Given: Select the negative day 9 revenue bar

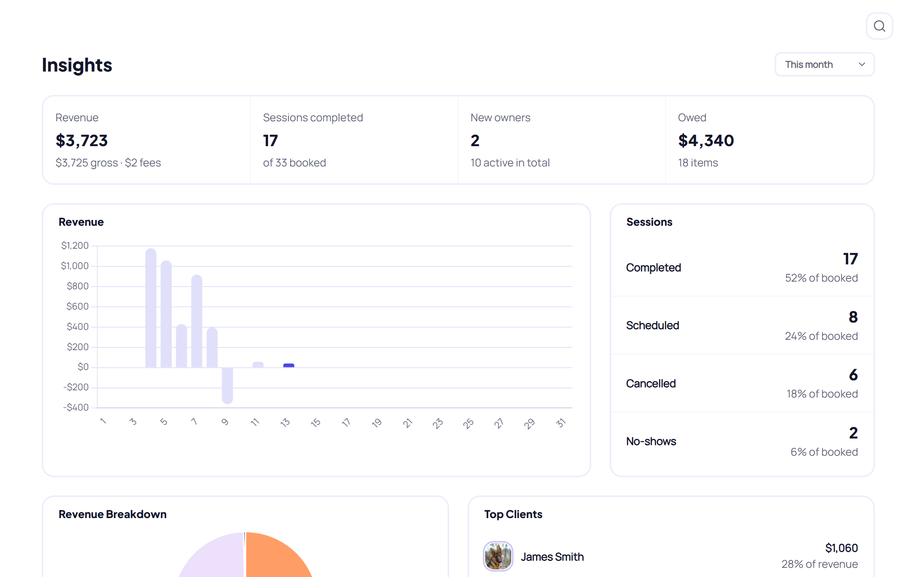Looking at the screenshot, I should click(227, 386).
